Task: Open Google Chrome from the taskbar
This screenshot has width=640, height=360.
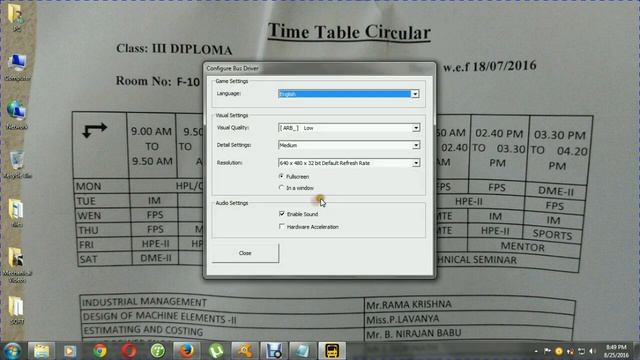Action: coord(99,351)
